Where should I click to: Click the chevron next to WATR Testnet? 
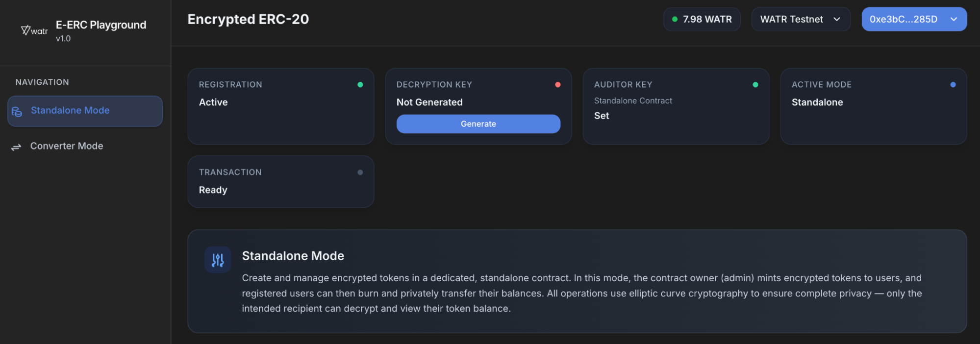(838, 19)
